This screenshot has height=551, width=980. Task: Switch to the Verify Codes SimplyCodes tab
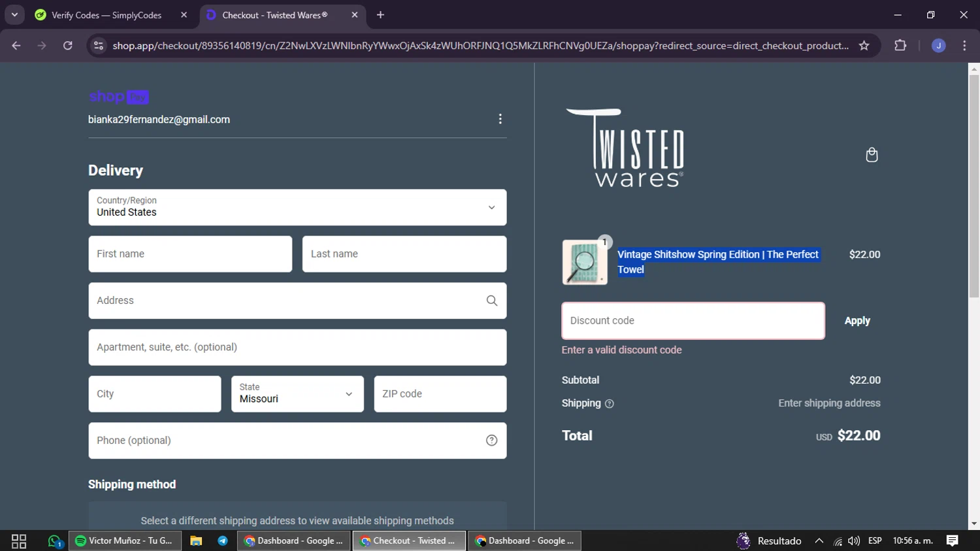tap(106, 15)
